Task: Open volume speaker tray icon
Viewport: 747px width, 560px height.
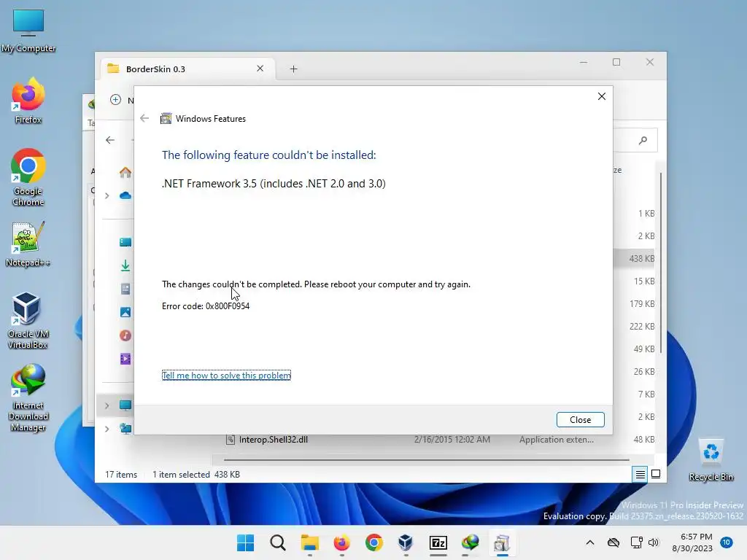Action: pyautogui.click(x=654, y=542)
